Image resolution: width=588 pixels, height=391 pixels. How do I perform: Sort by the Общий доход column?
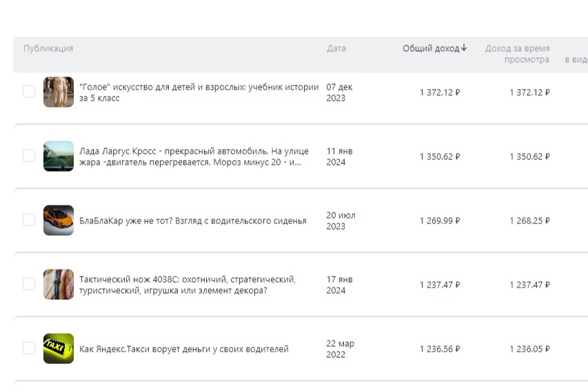click(431, 48)
